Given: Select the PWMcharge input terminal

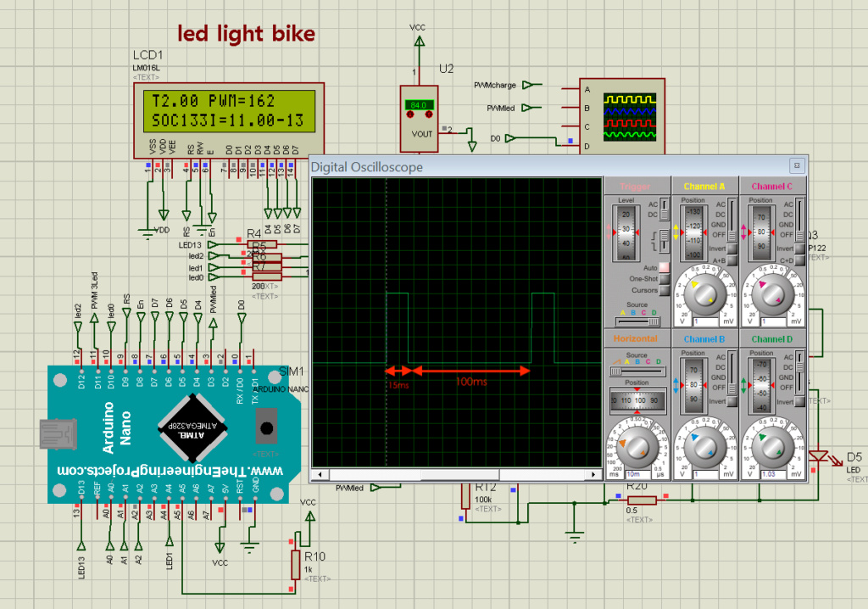Looking at the screenshot, I should click(x=527, y=85).
